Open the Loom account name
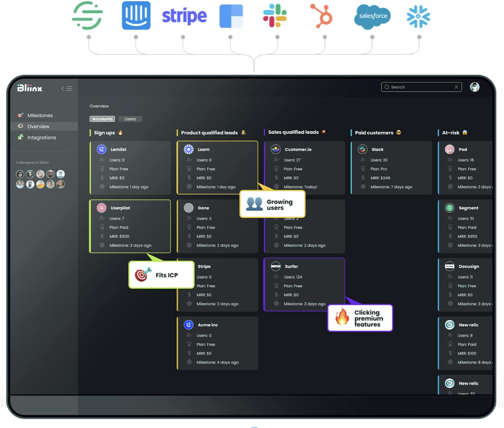 [203, 150]
